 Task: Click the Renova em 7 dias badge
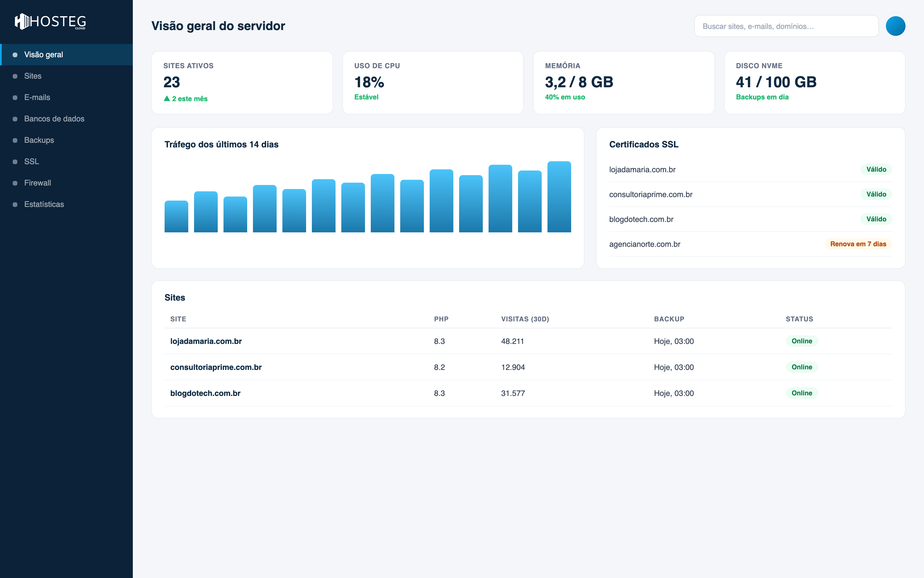858,244
